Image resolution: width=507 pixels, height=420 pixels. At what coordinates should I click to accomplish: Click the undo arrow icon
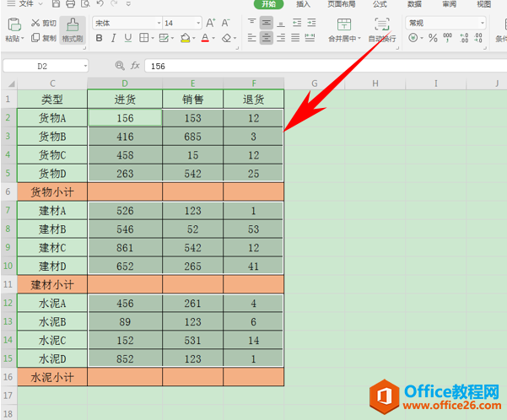100,4
